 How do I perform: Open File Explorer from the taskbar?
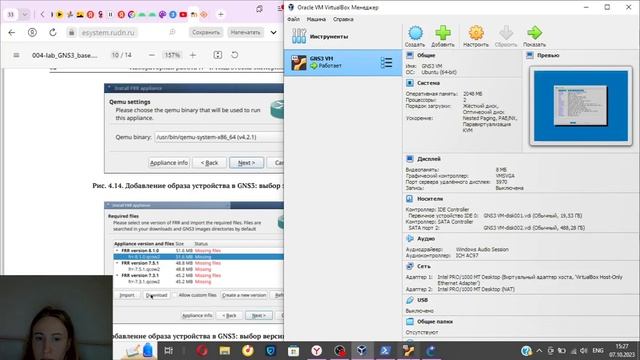click(224, 350)
